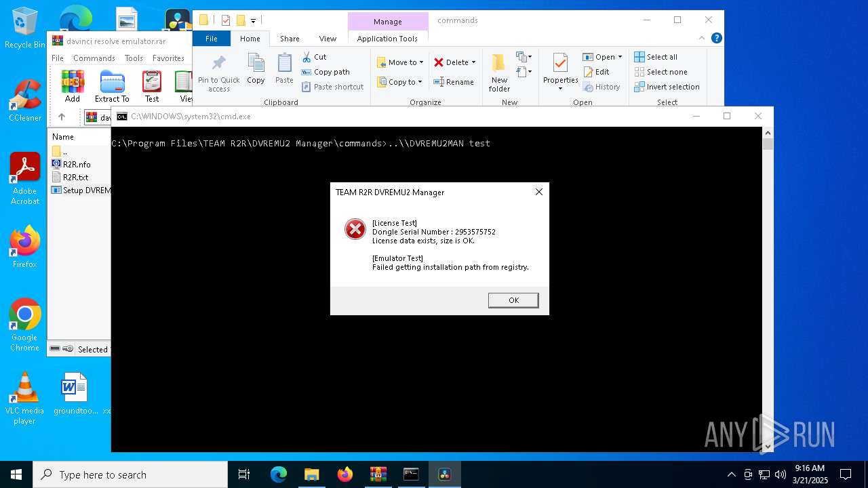Click the Properties quick access toolbar icon

[x=226, y=20]
